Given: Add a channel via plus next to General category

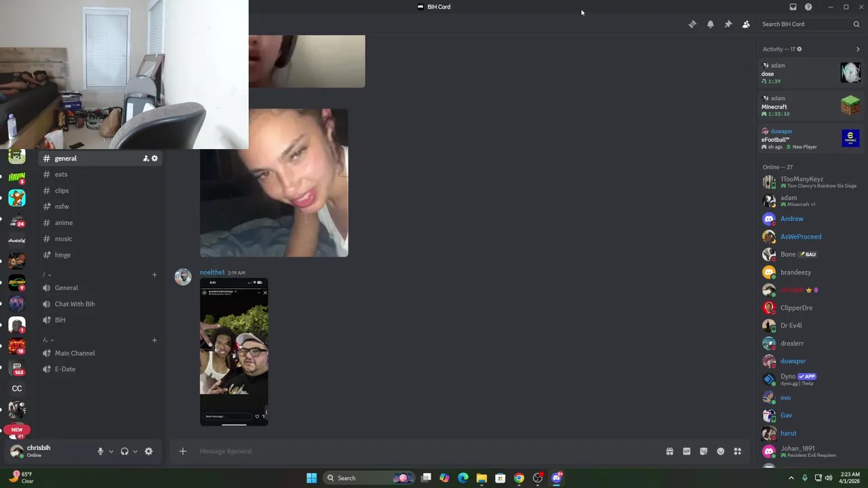Looking at the screenshot, I should [154, 274].
